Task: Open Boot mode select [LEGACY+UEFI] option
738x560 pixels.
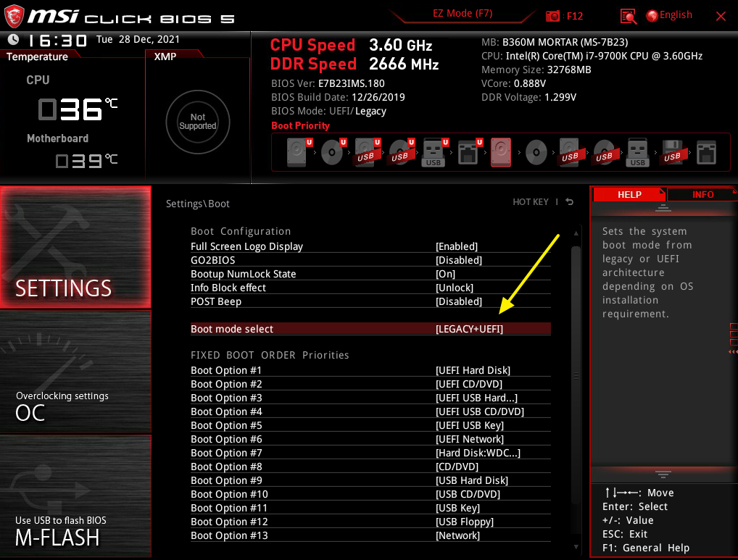Action: point(370,329)
